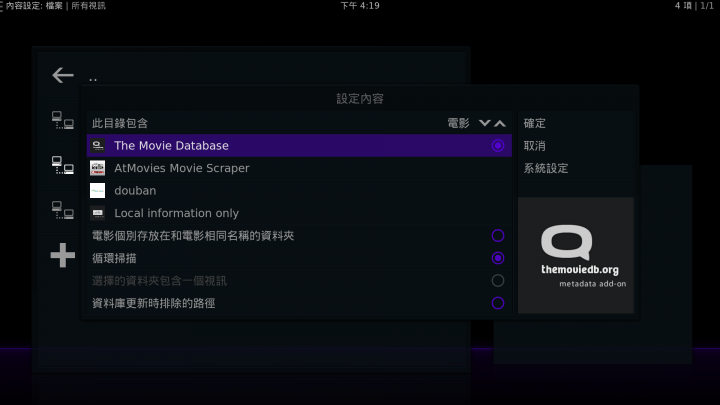Click the 下午 4:19 clock
The image size is (720, 405).
coord(360,6)
